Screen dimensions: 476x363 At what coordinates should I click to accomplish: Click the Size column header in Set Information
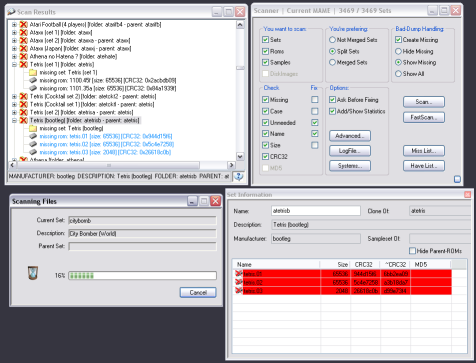pos(335,265)
